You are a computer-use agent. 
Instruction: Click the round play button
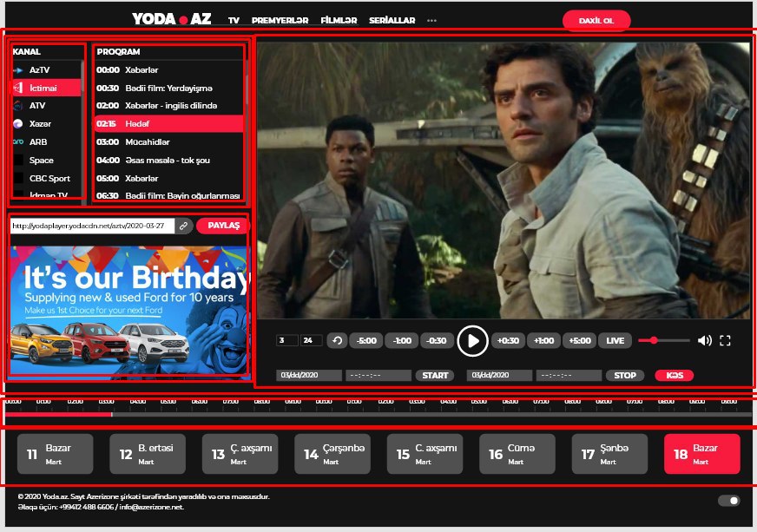472,341
